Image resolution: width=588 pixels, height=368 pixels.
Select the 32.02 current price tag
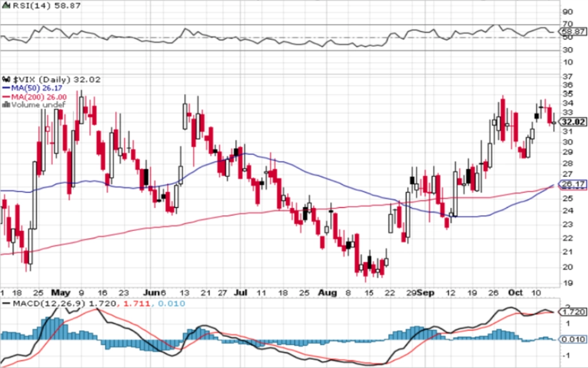pyautogui.click(x=572, y=122)
